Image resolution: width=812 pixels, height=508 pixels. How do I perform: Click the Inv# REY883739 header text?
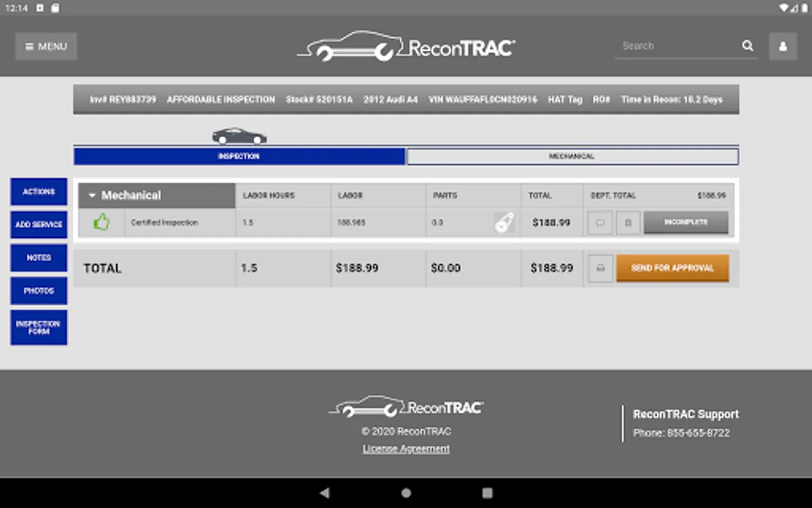[123, 99]
